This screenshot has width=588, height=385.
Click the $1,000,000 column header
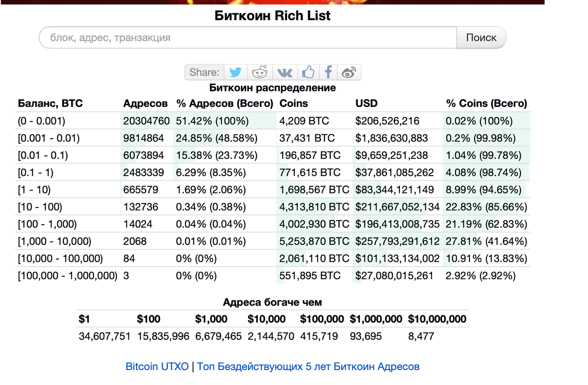(x=376, y=319)
